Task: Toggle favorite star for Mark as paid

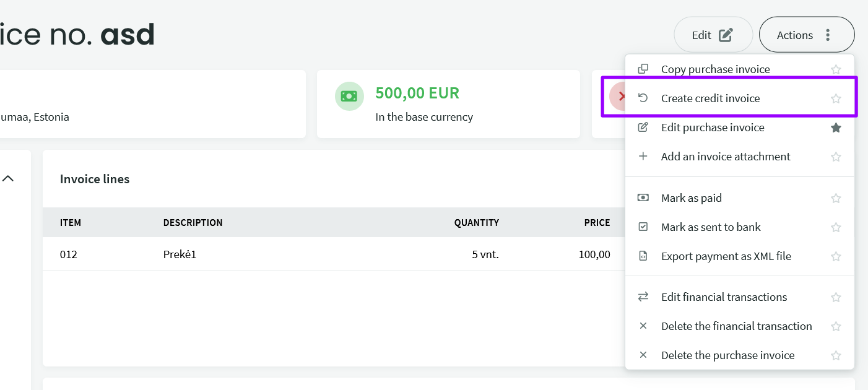Action: coord(836,198)
